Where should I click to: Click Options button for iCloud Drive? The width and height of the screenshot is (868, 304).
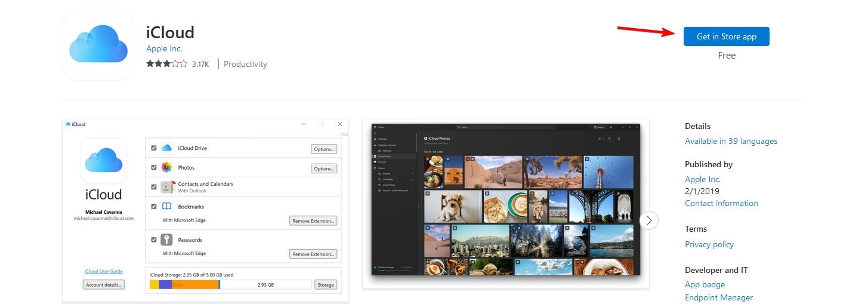click(x=324, y=149)
